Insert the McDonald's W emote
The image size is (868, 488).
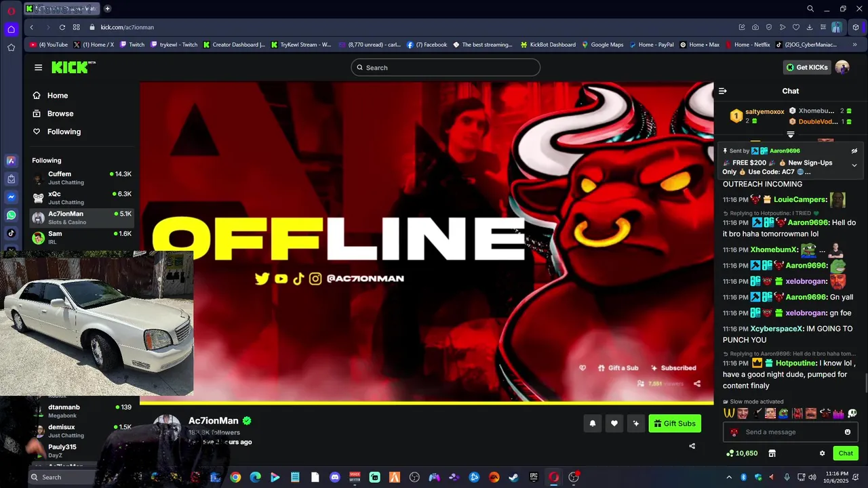(730, 413)
